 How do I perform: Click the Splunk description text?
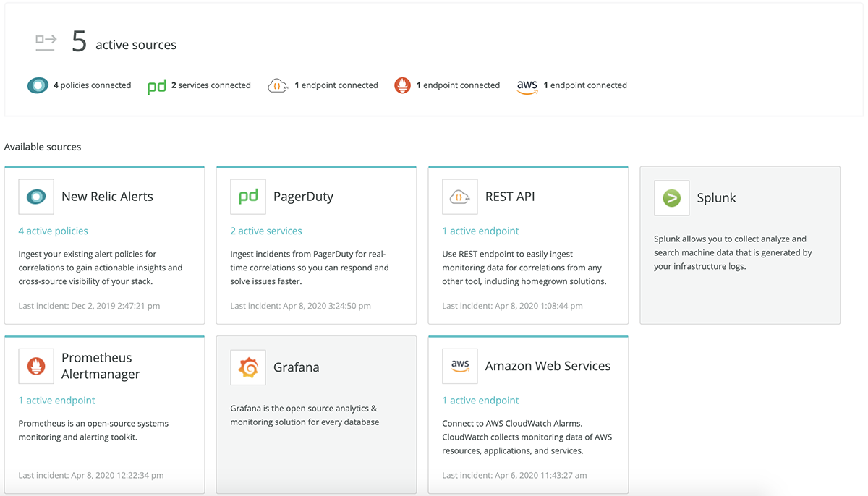coord(733,252)
